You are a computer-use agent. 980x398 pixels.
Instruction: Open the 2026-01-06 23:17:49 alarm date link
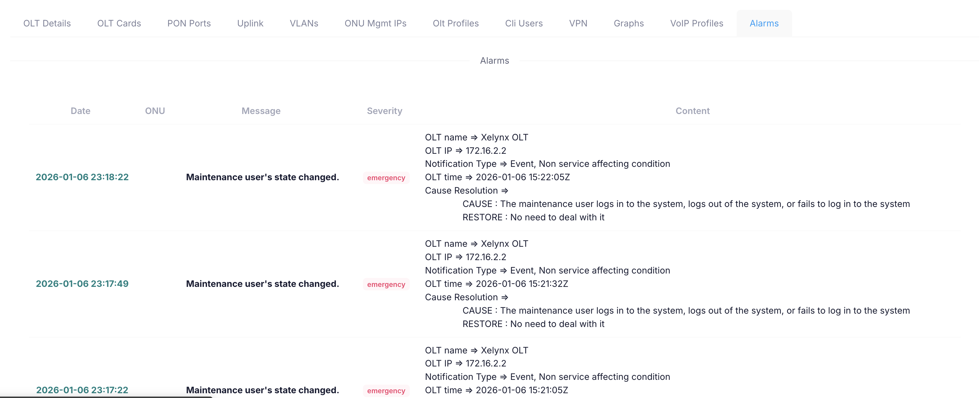(x=82, y=284)
